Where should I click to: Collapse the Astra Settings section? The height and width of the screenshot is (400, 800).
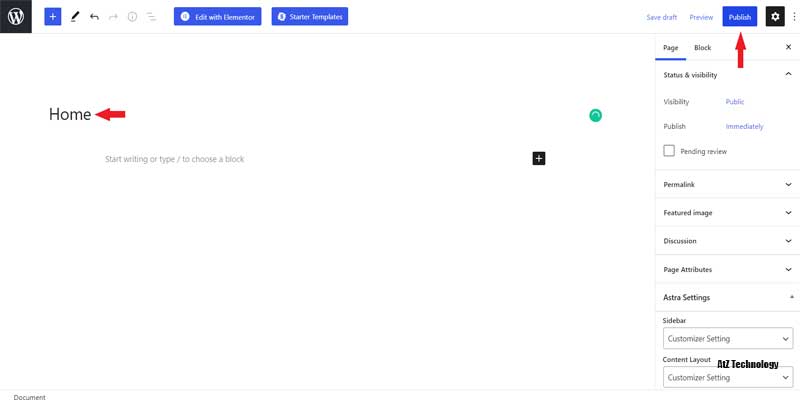pyautogui.click(x=728, y=297)
